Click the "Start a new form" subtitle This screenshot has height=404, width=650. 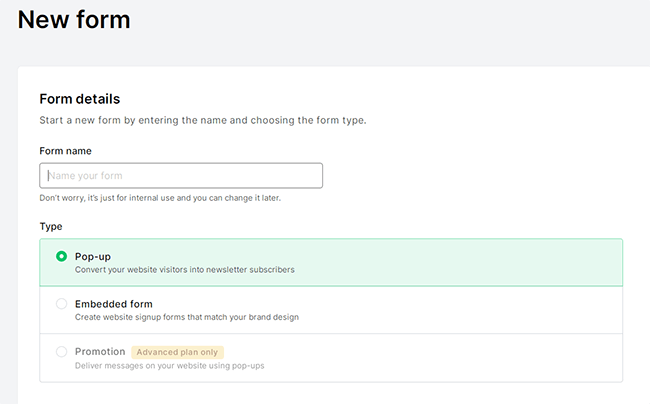click(x=202, y=121)
